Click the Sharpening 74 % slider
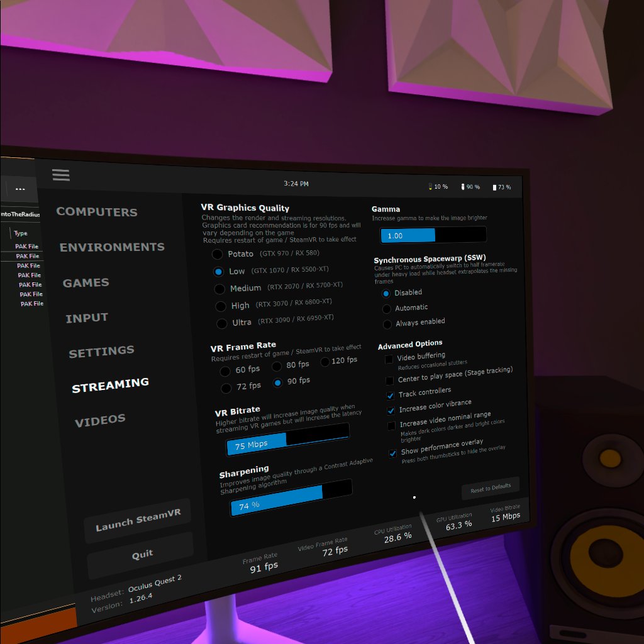The width and height of the screenshot is (644, 644). coord(291,497)
